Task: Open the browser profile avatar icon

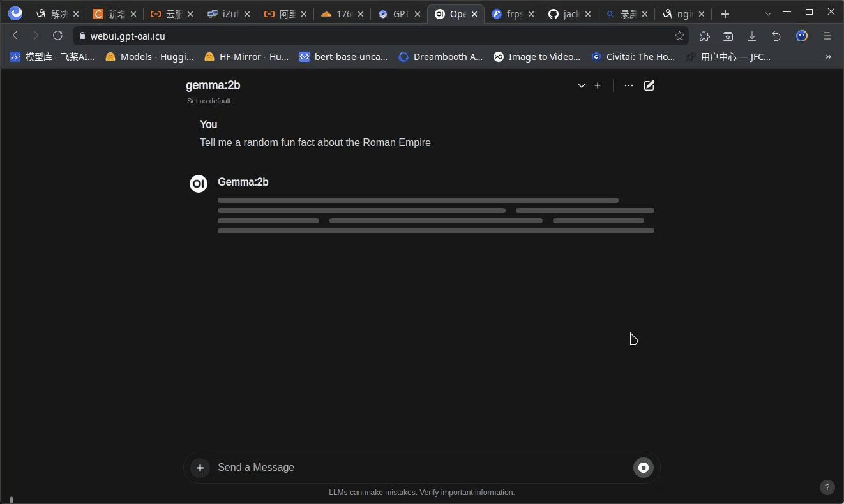Action: [x=802, y=36]
